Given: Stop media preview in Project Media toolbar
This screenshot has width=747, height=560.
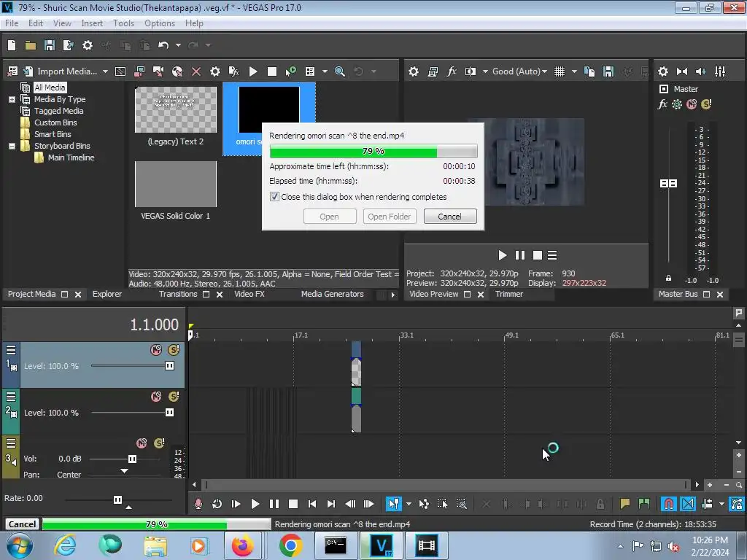Looking at the screenshot, I should click(272, 71).
